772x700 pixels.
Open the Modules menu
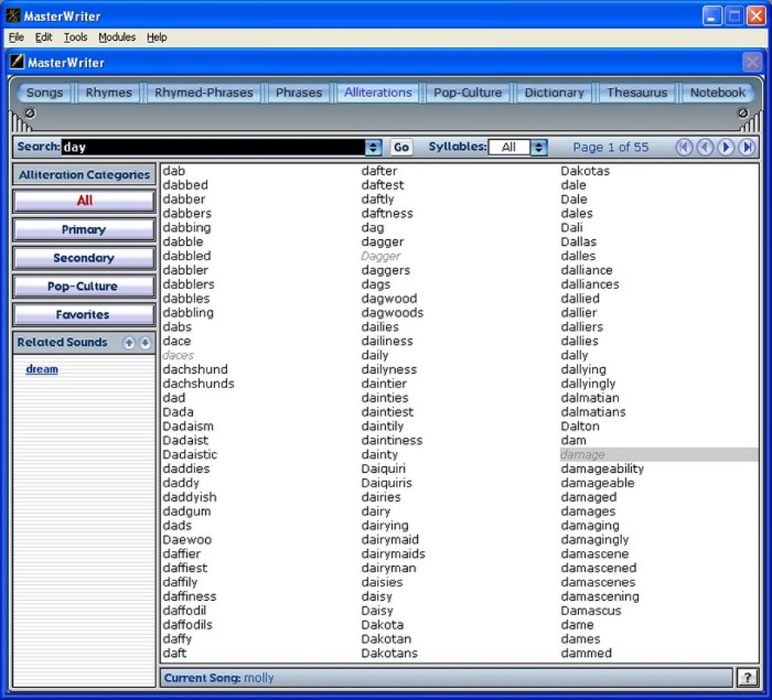point(117,37)
